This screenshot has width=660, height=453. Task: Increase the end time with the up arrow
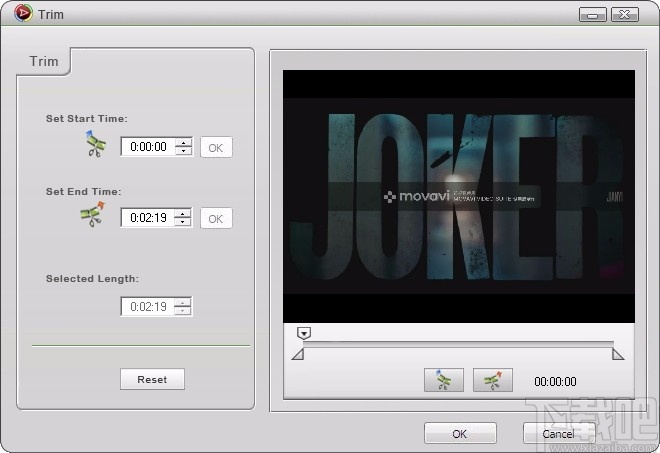[183, 213]
